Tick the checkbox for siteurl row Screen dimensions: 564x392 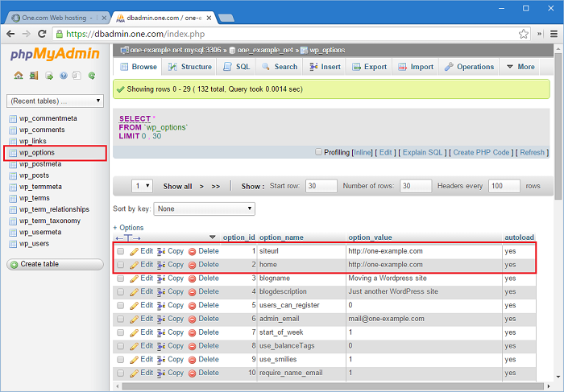coord(121,251)
